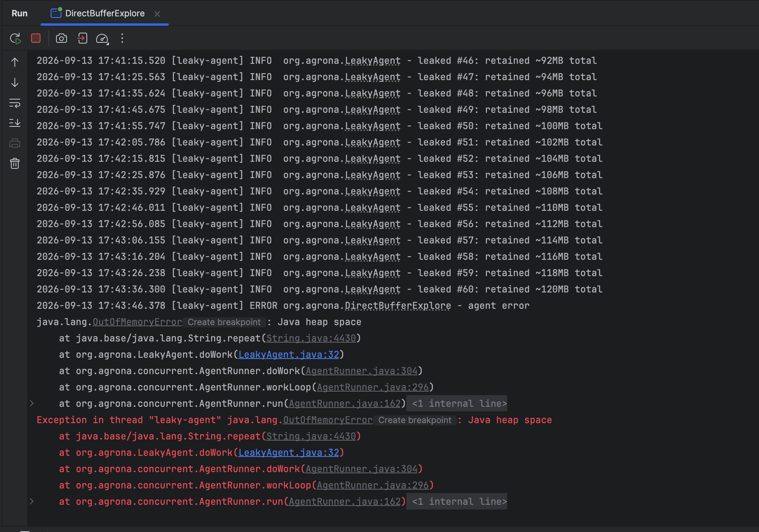Click timestamp '17:41:15.520' in first log line
The height and width of the screenshot is (532, 759).
point(132,61)
